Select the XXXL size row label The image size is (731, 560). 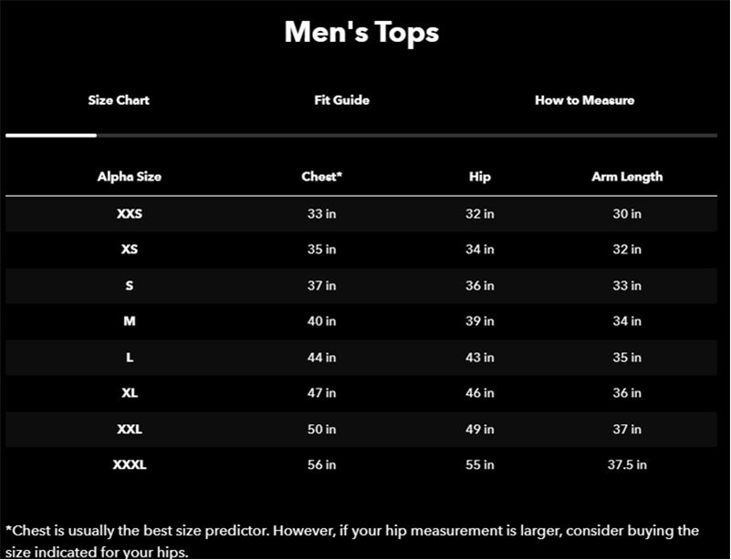click(x=130, y=464)
